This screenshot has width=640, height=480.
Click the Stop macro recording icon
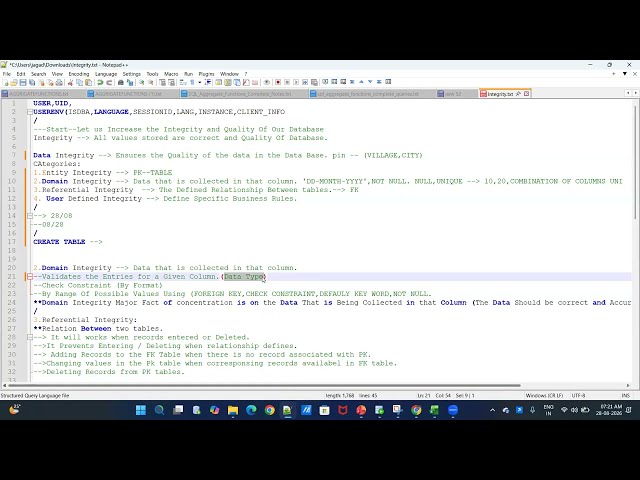point(287,82)
